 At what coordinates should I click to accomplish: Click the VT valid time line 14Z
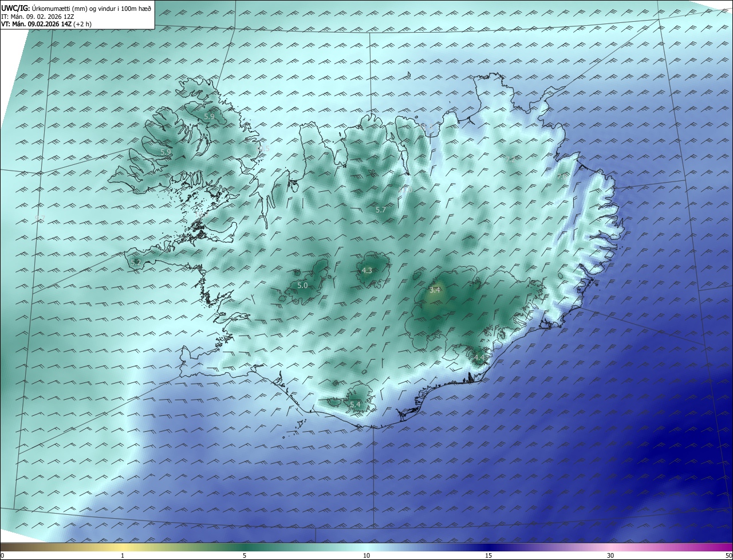(x=46, y=24)
